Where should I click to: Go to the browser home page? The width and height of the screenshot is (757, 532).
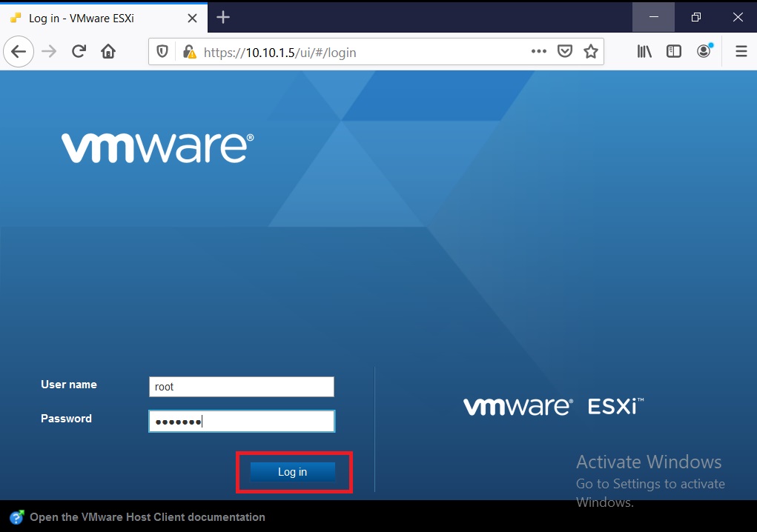[108, 52]
